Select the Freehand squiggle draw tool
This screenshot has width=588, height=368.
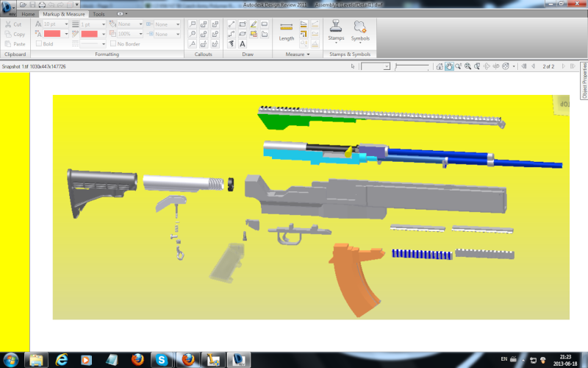(232, 44)
